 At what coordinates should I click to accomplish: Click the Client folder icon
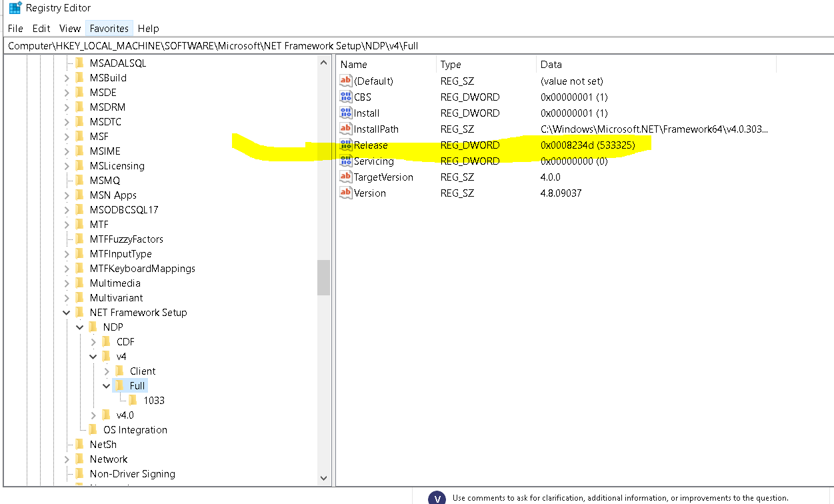pos(120,371)
